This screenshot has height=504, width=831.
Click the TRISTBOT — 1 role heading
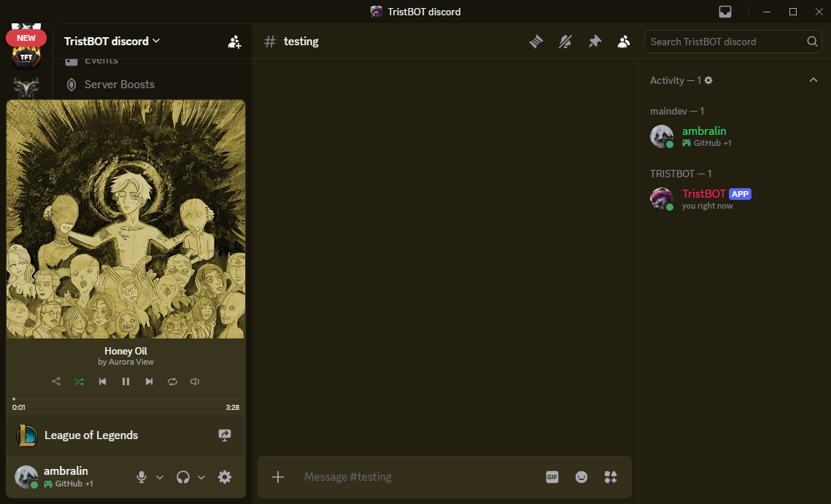coord(681,174)
